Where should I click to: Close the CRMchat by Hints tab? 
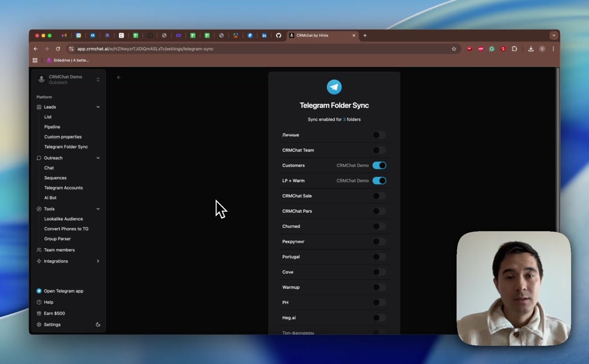(353, 35)
